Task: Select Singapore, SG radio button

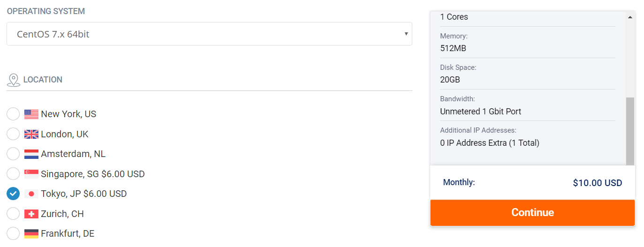Action: point(14,174)
